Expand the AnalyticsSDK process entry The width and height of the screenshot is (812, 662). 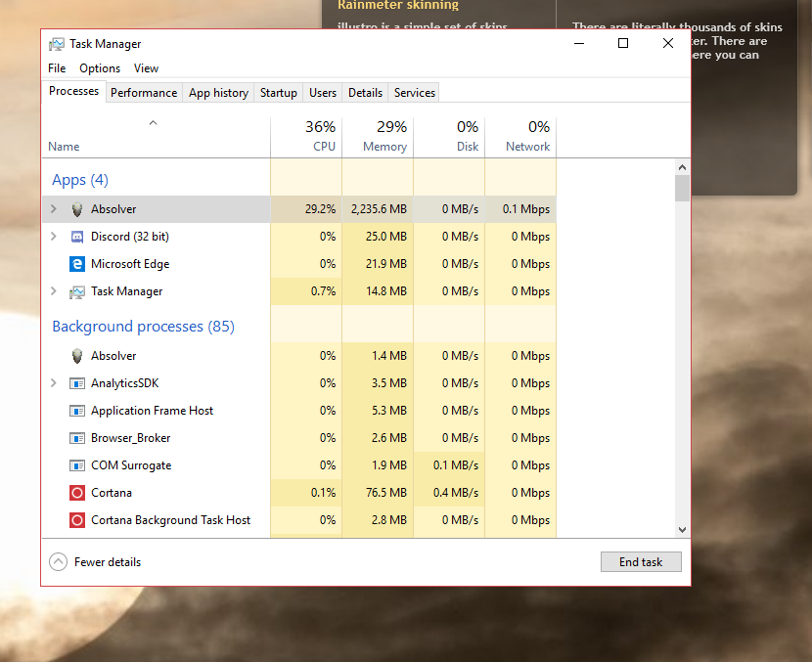pyautogui.click(x=54, y=383)
